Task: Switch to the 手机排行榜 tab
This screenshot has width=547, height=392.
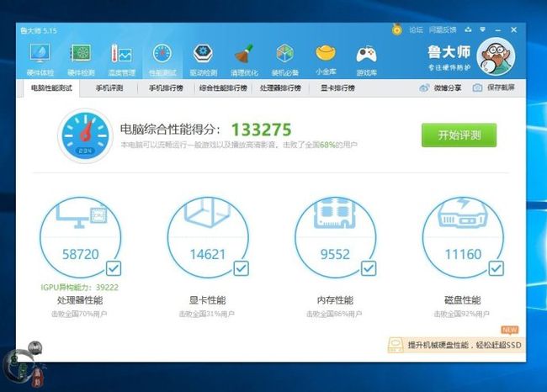Action: [x=166, y=87]
